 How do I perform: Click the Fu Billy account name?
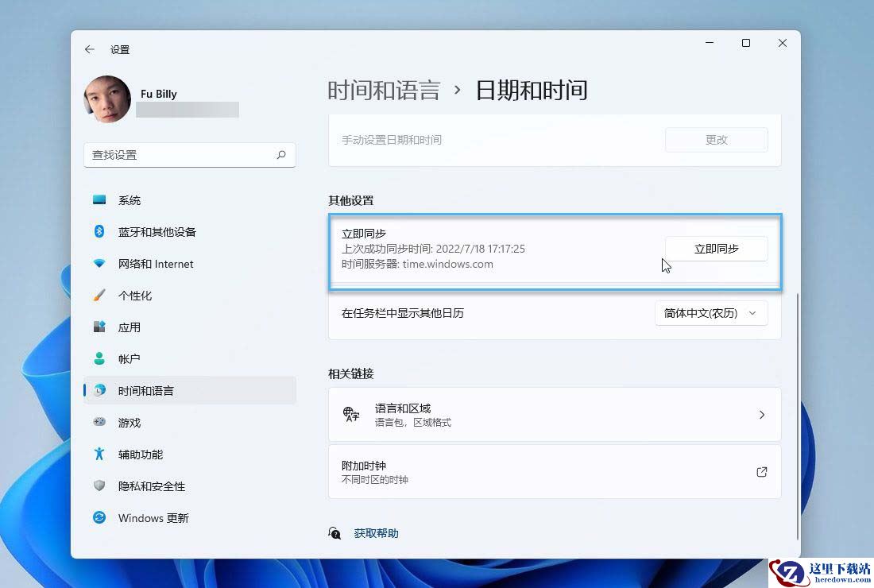[x=158, y=94]
